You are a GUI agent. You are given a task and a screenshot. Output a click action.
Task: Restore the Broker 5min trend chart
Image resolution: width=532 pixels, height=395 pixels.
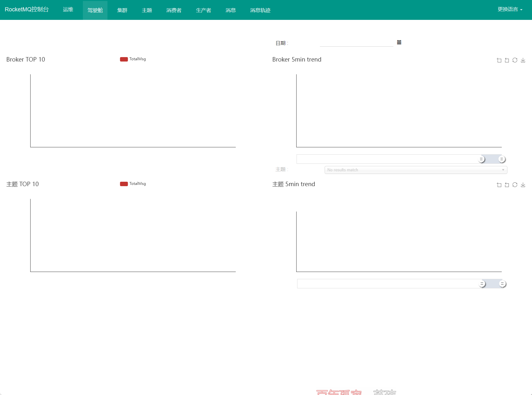click(x=515, y=60)
